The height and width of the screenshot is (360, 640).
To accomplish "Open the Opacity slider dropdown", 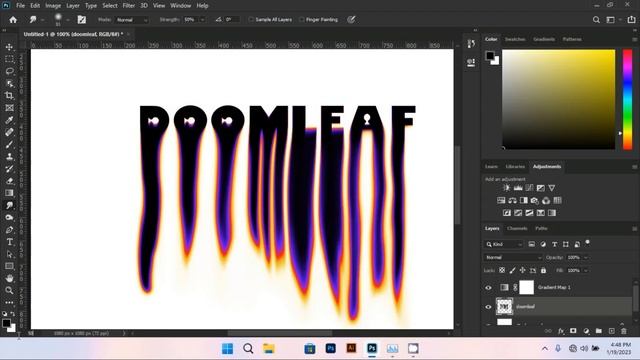I will (x=586, y=258).
